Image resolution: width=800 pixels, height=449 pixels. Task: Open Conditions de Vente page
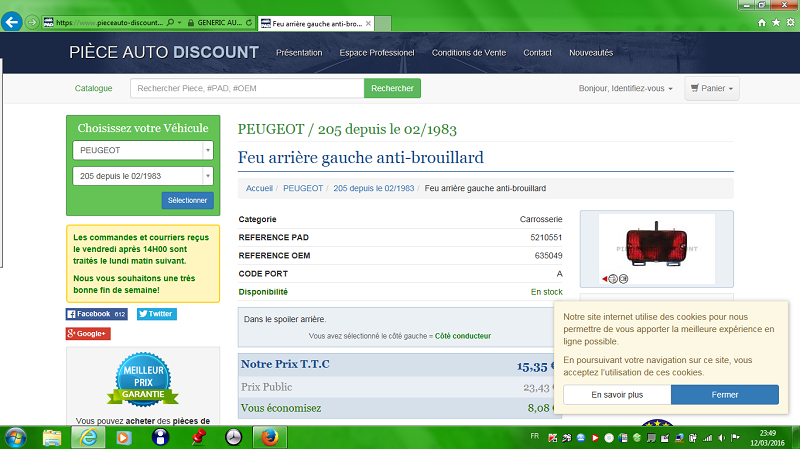(x=469, y=53)
